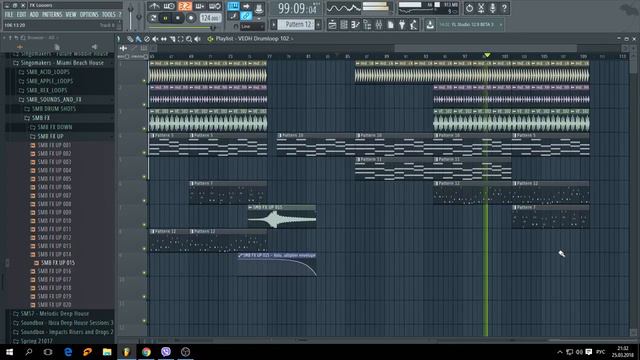The height and width of the screenshot is (360, 640).
Task: Open the Line snap dropdown
Action: pos(252,27)
